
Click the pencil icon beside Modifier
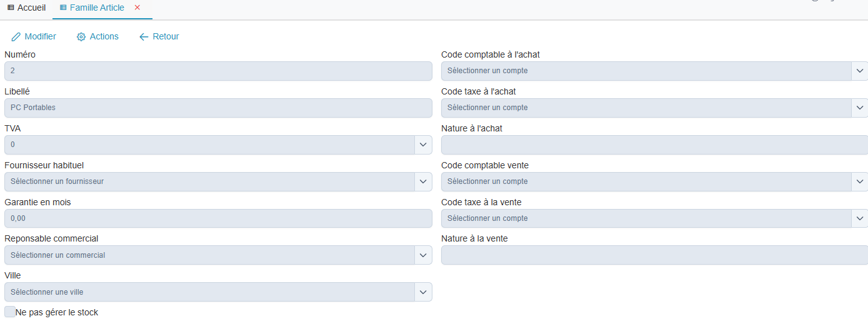coord(16,37)
